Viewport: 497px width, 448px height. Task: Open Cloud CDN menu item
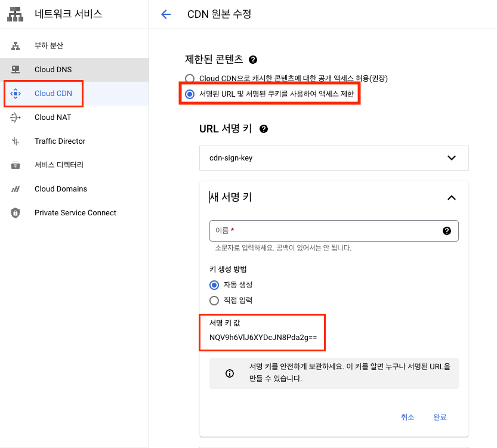click(74, 94)
